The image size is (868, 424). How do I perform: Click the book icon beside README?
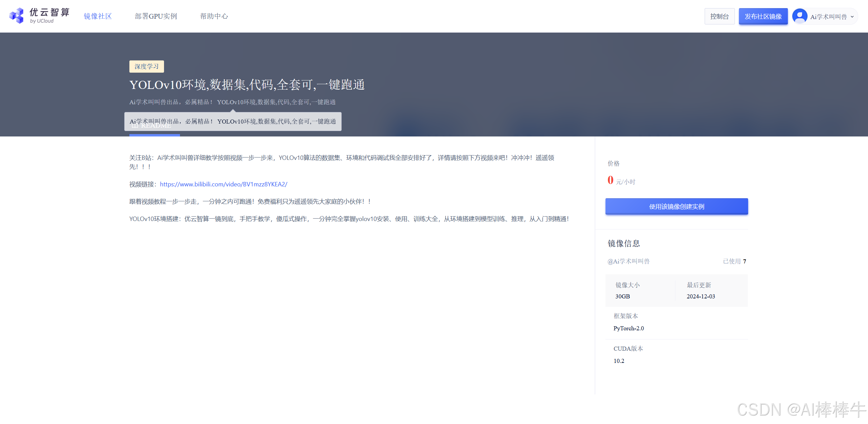(134, 126)
